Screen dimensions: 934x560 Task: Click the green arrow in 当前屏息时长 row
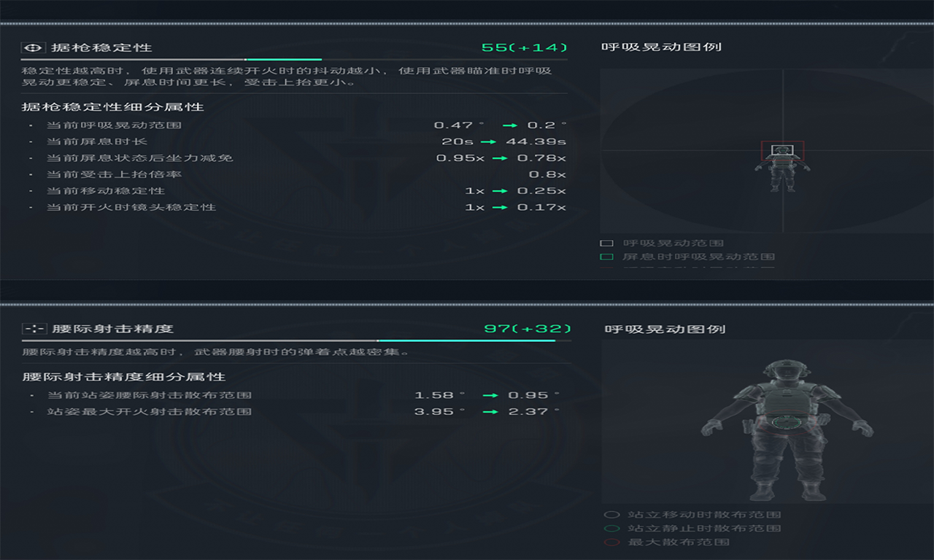pyautogui.click(x=489, y=141)
